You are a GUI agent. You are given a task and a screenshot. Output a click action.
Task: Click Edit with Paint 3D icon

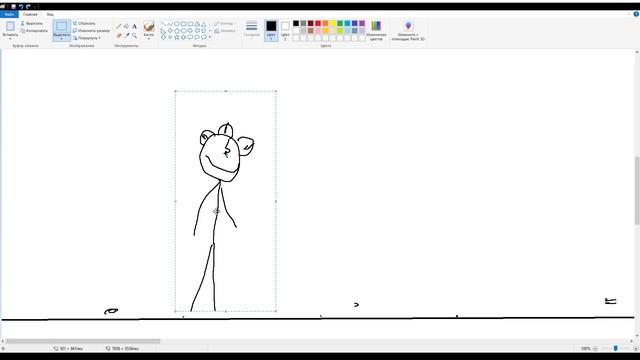coord(408,26)
